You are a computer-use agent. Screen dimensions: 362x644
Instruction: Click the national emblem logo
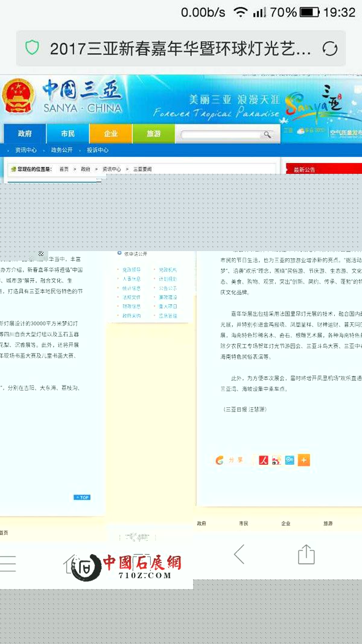click(18, 97)
